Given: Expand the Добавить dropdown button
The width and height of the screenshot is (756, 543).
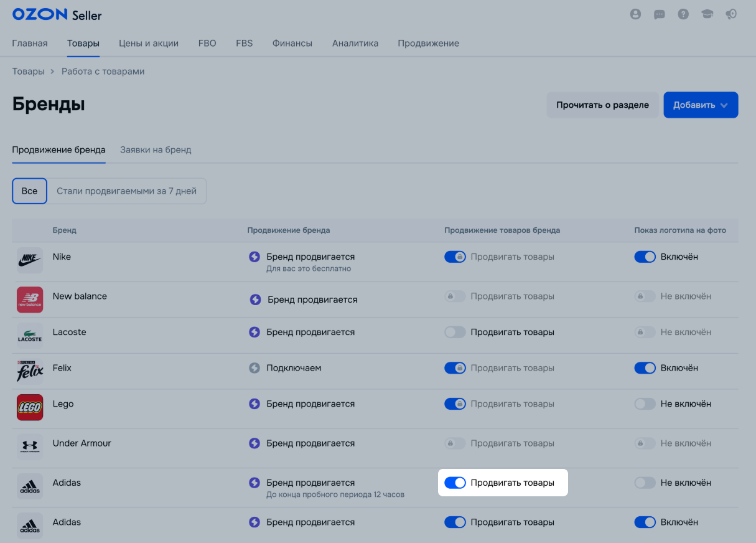Looking at the screenshot, I should (x=701, y=105).
